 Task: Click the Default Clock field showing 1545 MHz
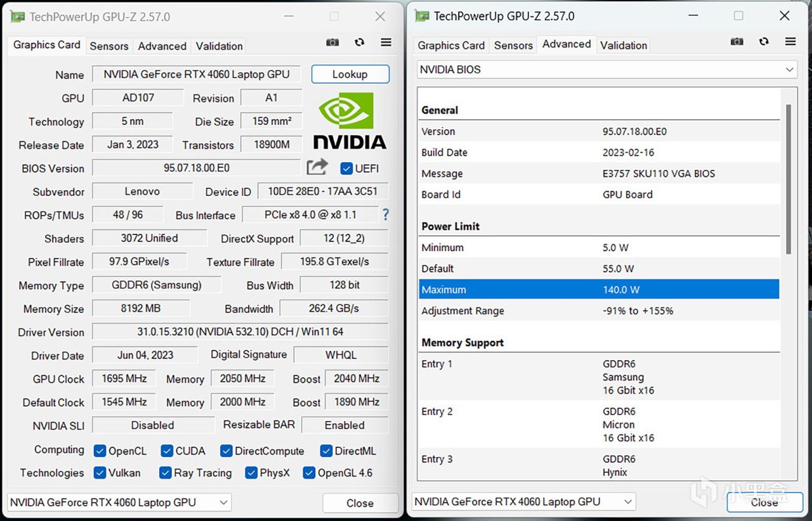tap(124, 402)
